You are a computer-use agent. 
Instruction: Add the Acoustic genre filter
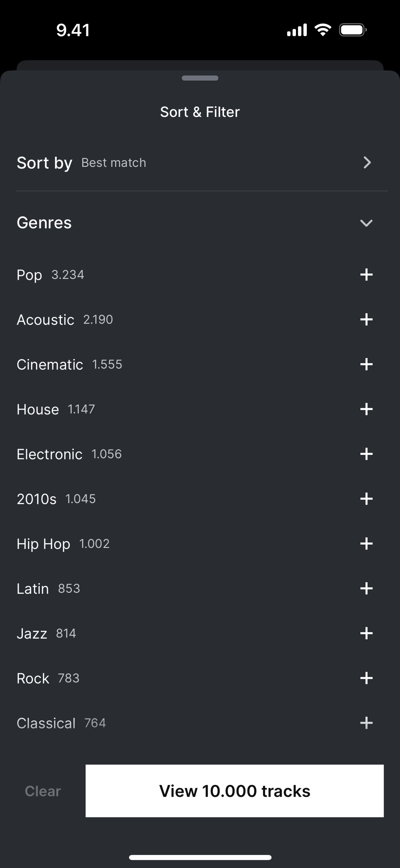pos(366,320)
